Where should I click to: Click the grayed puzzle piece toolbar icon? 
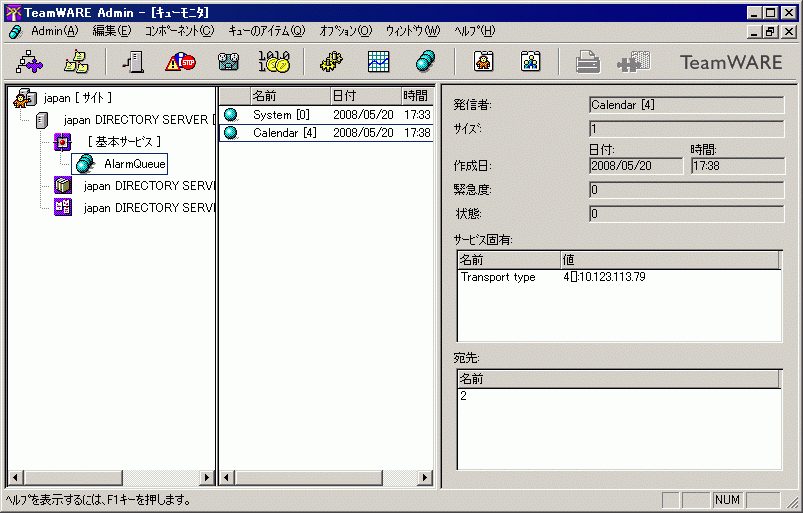(634, 62)
